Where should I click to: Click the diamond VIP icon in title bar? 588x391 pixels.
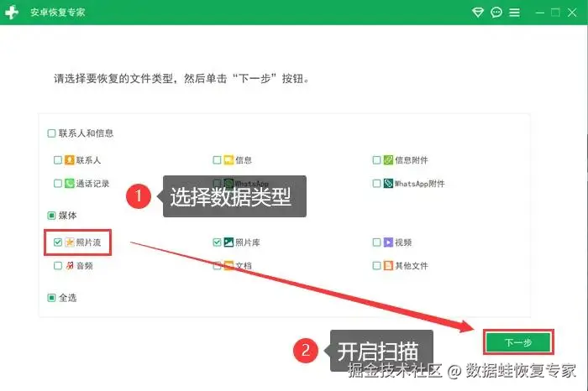click(477, 13)
